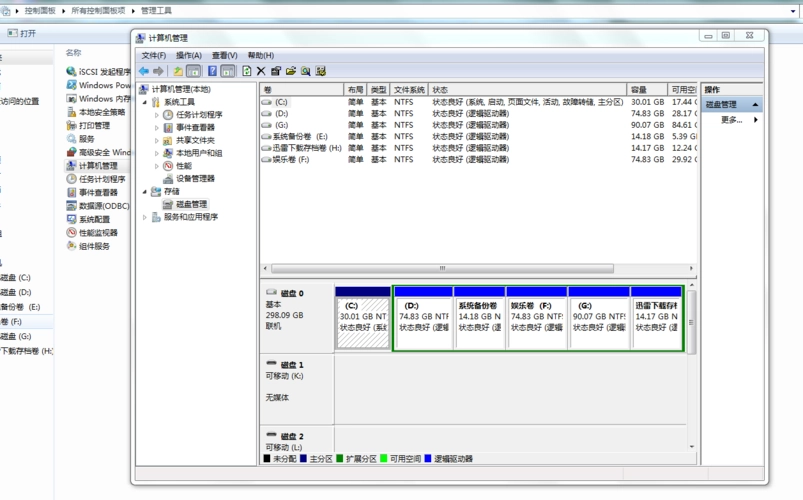Viewport: 803px width, 500px height.
Task: Click the volume list horizontal scrollbar
Action: coord(441,269)
